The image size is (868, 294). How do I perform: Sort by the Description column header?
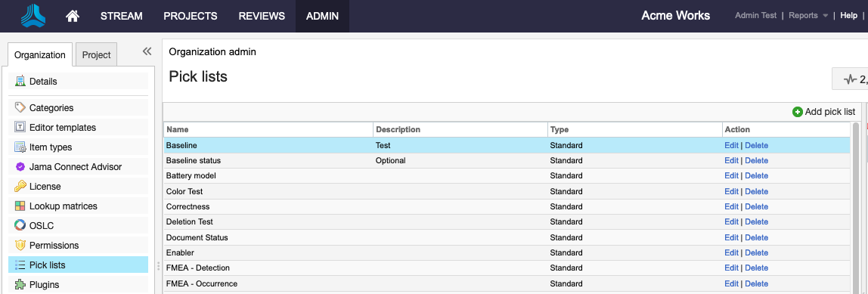pos(460,129)
